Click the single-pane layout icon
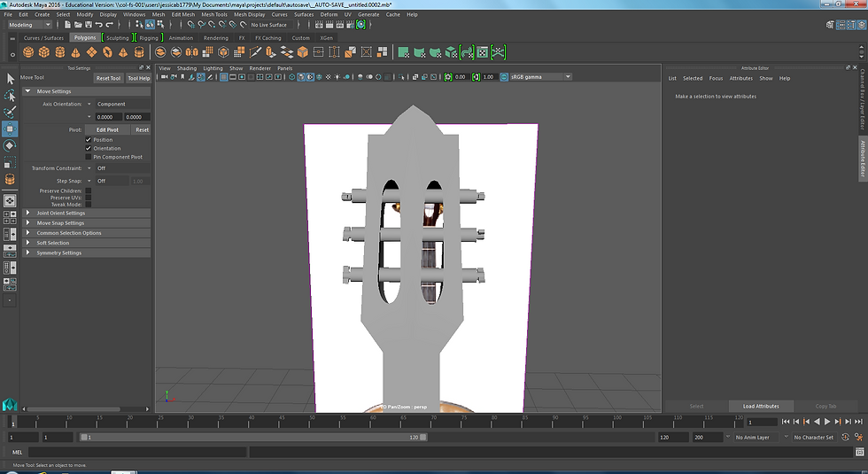Viewport: 868px width, 474px height. [x=10, y=200]
